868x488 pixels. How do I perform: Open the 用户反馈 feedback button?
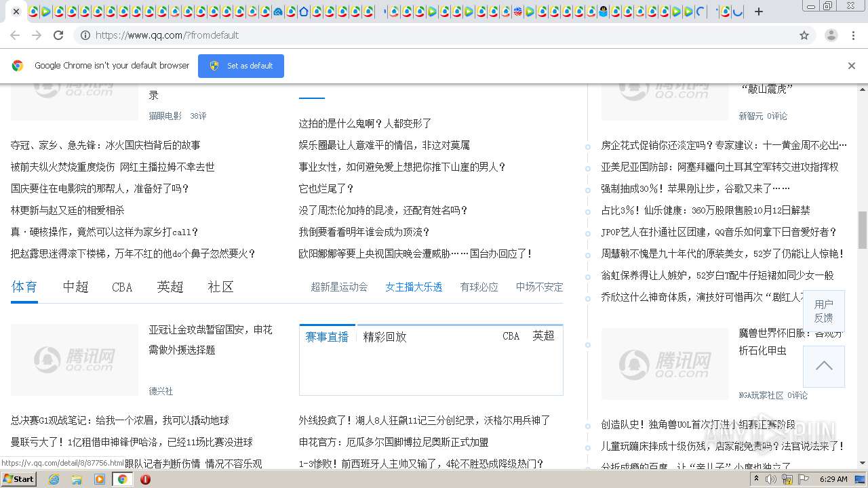[x=824, y=311]
